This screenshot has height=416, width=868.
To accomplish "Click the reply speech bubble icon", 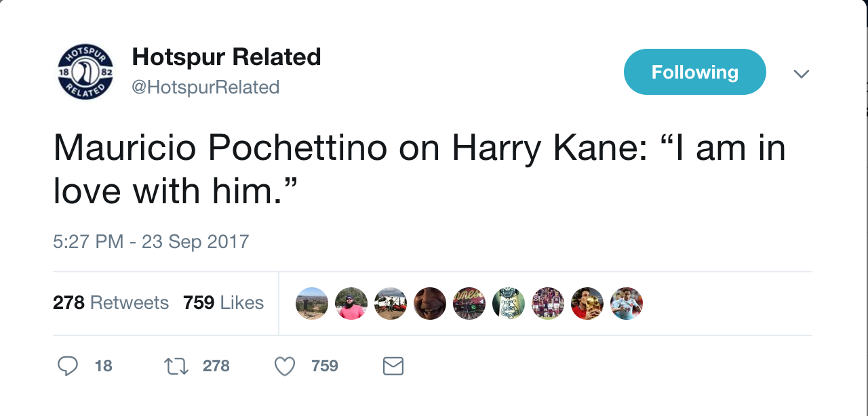I will pos(68,367).
